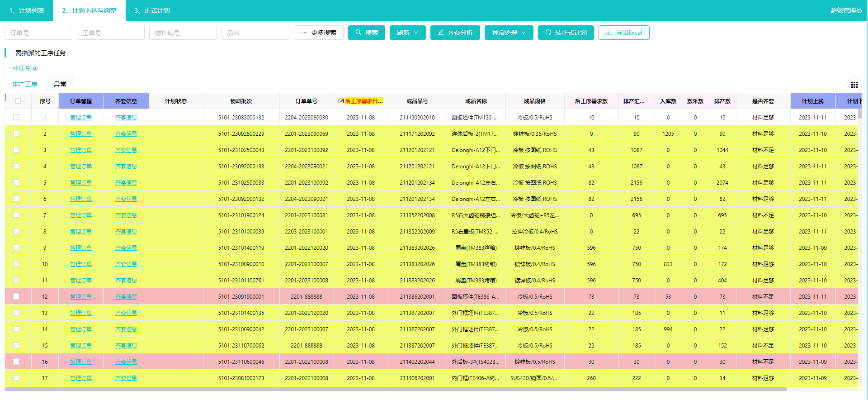Click spec cell SUS430/镜面/0.5
The height and width of the screenshot is (400, 868).
point(534,378)
